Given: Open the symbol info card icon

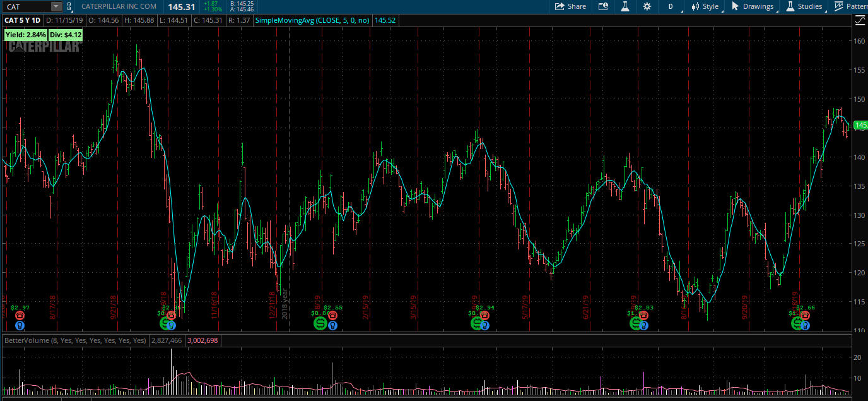Looking at the screenshot, I should point(603,6).
